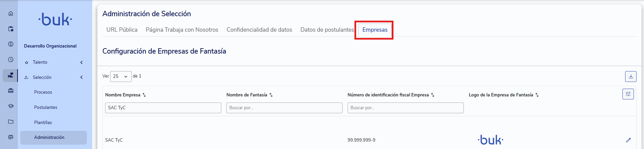Collapse the Selección menu chevron
Viewport: 644px width, 149px height.
(82, 78)
